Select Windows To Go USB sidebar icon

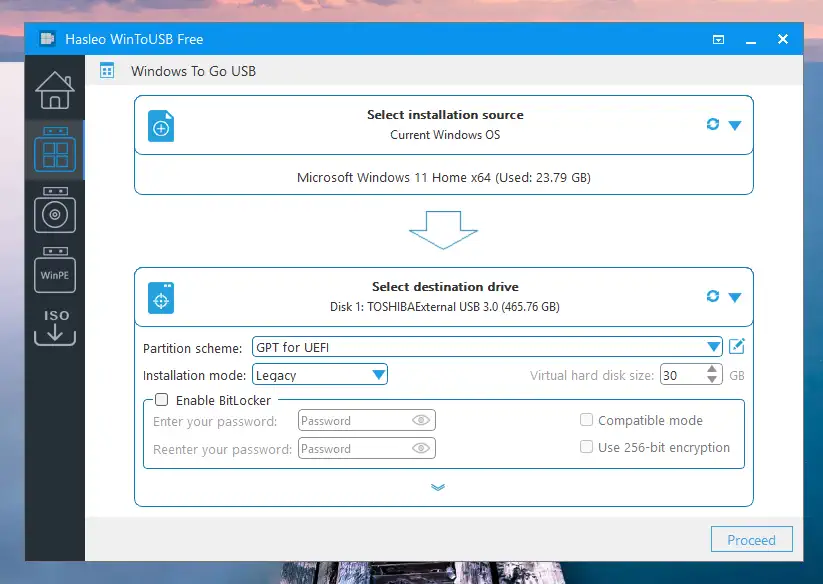pyautogui.click(x=55, y=150)
